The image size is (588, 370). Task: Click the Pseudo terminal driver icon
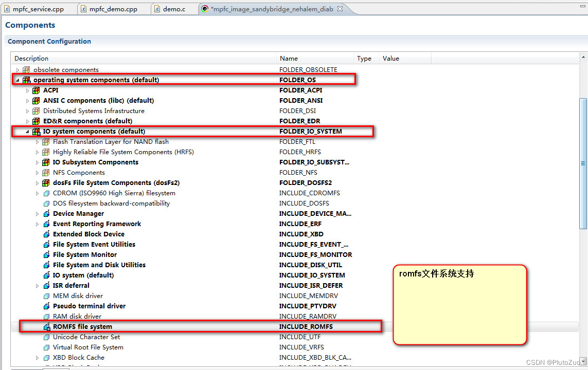46,306
